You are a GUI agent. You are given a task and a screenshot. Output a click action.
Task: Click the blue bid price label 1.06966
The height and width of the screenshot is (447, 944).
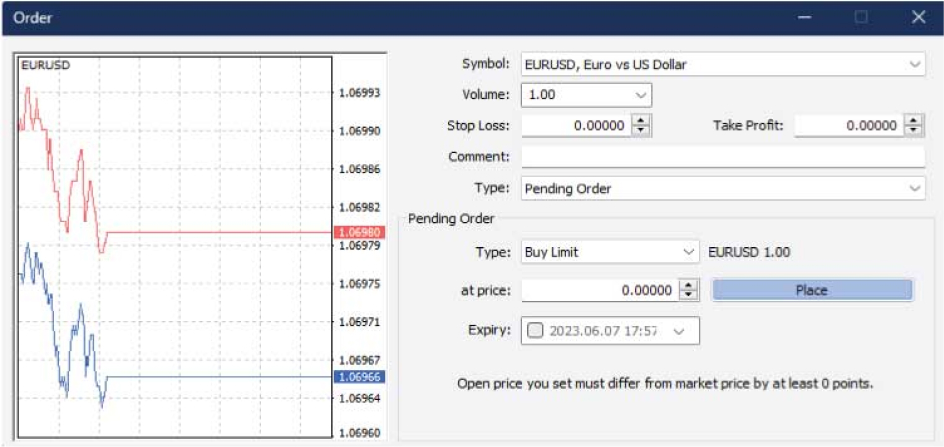coord(359,377)
